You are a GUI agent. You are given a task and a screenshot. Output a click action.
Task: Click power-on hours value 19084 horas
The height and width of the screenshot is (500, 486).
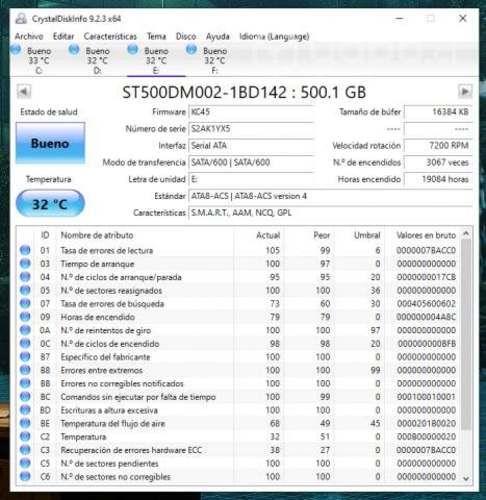[x=438, y=179]
